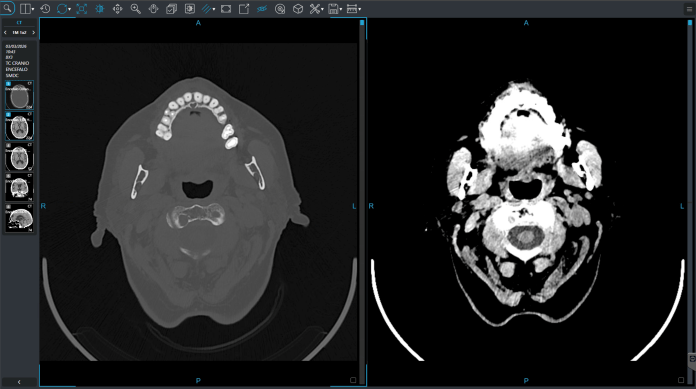Open the side tab at the right edge
The width and height of the screenshot is (696, 389).
click(x=692, y=361)
